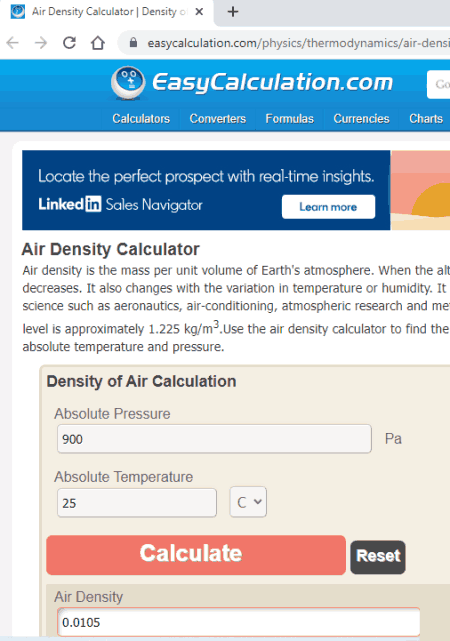Open the Converters menu
Screen dimensions: 450x641
point(217,119)
